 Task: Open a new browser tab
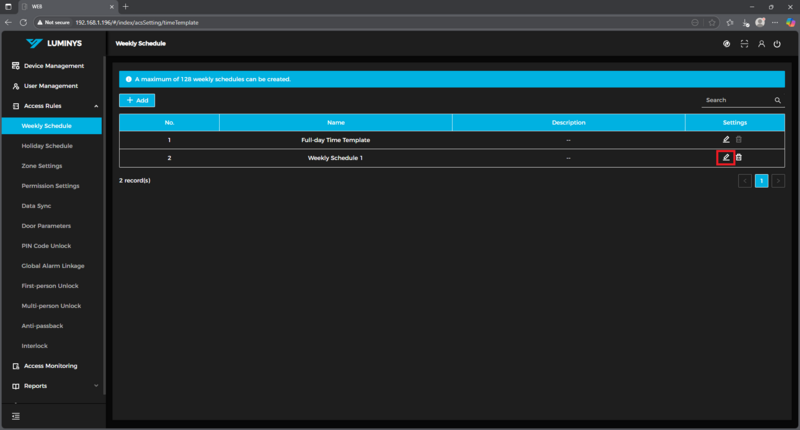tap(125, 7)
